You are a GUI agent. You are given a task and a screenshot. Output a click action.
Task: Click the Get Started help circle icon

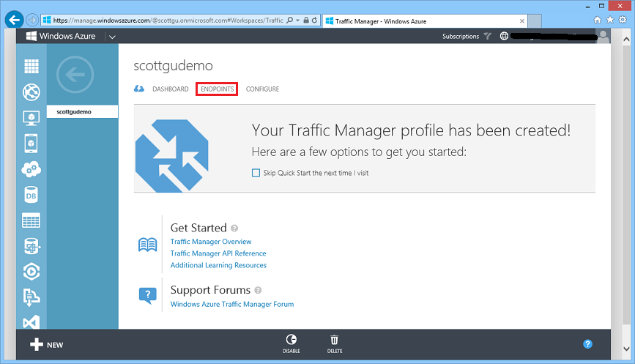point(234,229)
